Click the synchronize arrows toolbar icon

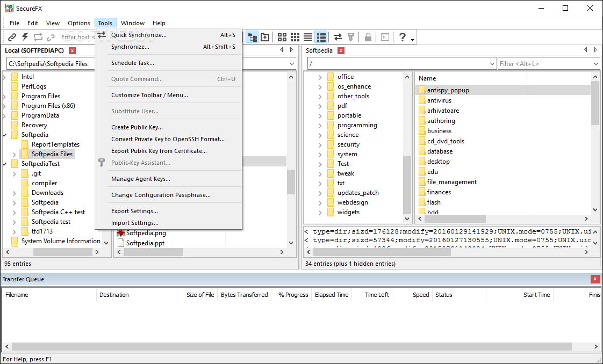[x=338, y=37]
